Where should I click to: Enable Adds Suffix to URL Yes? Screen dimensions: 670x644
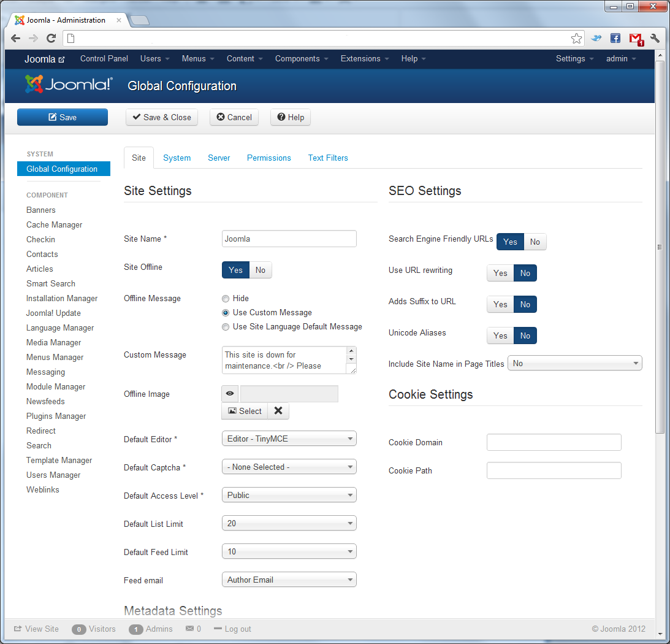pos(500,304)
